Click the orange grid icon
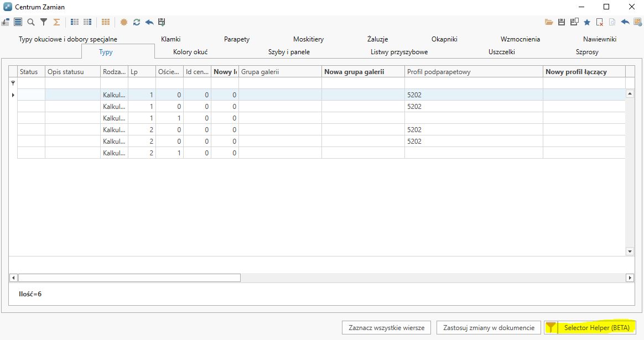 coord(106,22)
